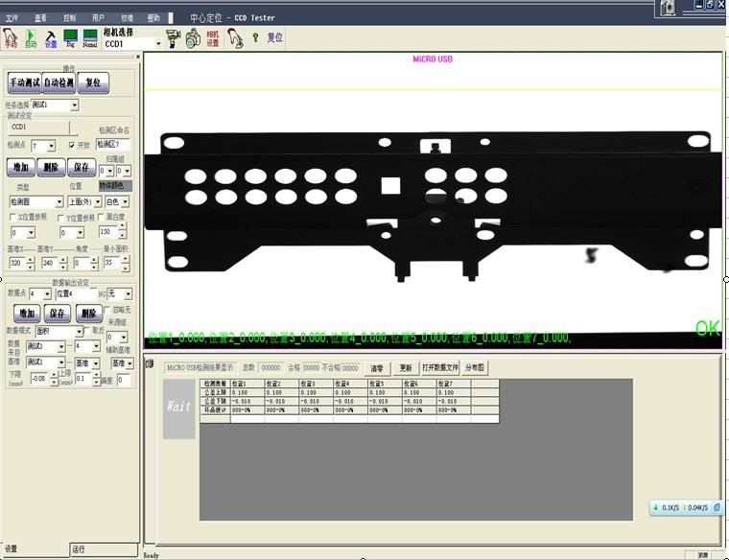
Task: Open the 控制 menu
Action: pyautogui.click(x=69, y=17)
